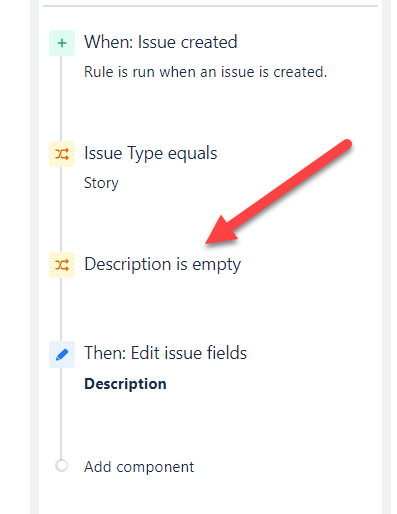Click the green plus trigger icon
Screen dimensions: 397x514
click(x=62, y=43)
